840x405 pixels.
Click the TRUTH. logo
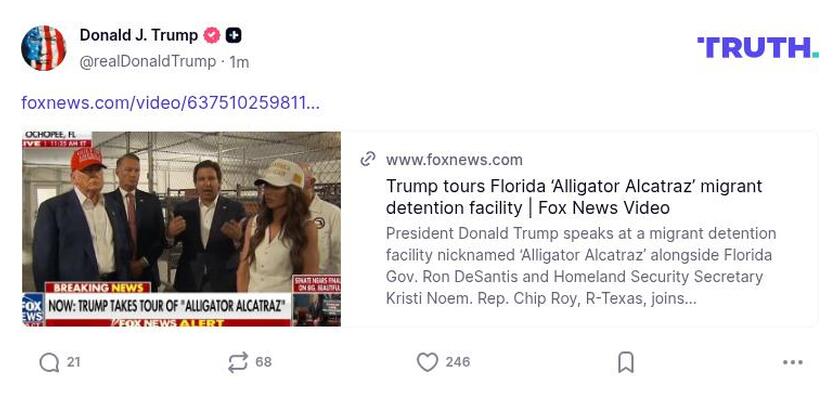[757, 47]
